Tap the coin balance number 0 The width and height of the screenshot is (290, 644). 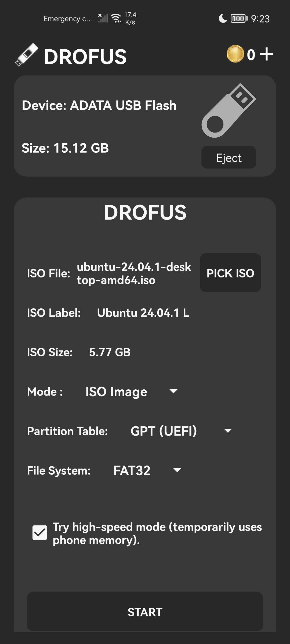[x=251, y=55]
